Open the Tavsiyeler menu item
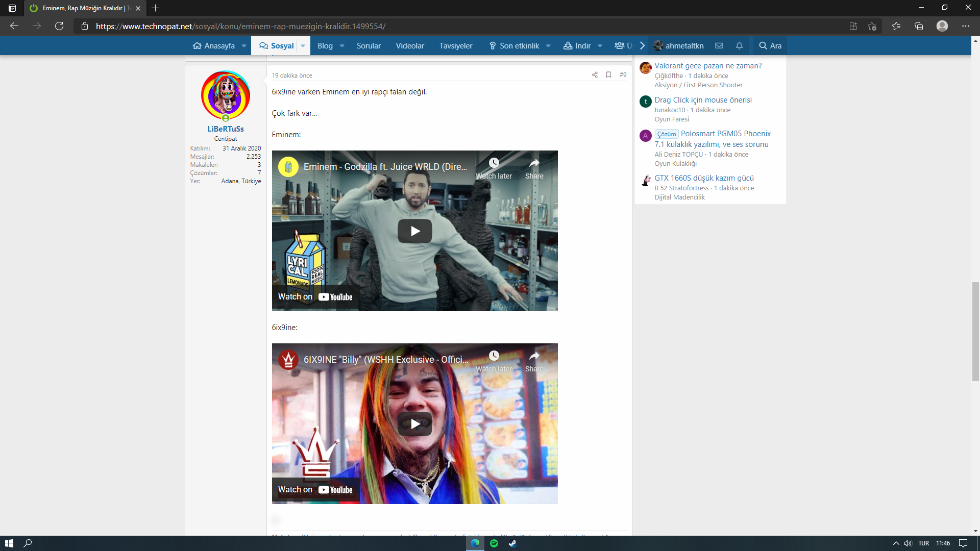The width and height of the screenshot is (980, 551). coord(456,46)
